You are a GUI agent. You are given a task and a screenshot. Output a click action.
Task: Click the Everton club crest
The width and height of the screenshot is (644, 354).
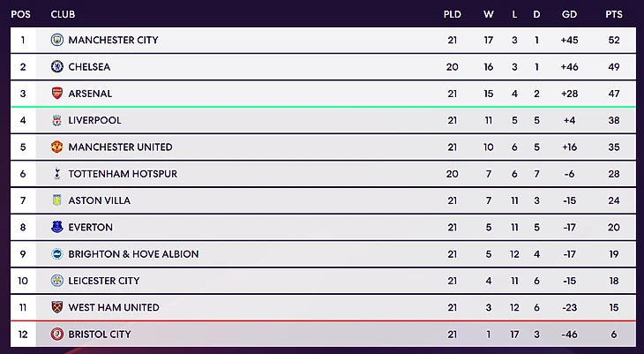57,227
